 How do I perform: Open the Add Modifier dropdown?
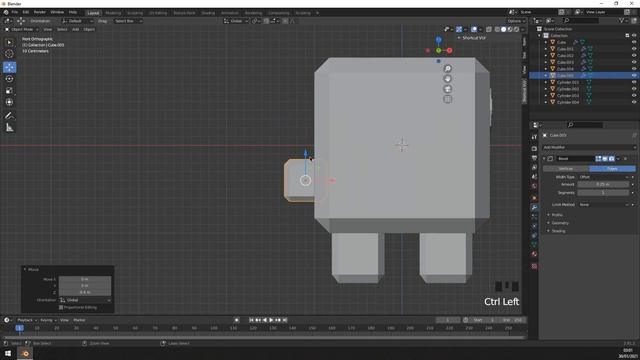coord(589,147)
